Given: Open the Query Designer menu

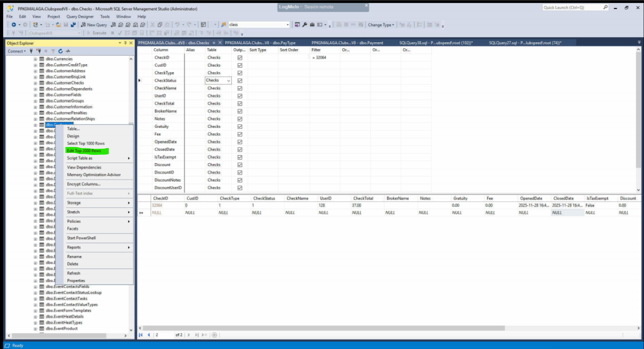Looking at the screenshot, I should point(80,17).
